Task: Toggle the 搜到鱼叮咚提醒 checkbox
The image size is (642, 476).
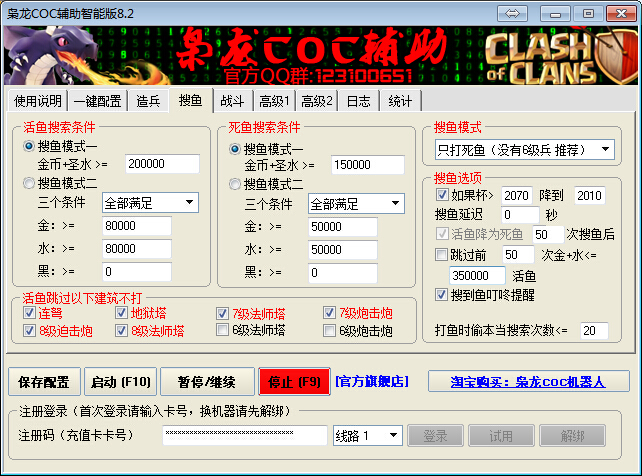Action: [443, 295]
